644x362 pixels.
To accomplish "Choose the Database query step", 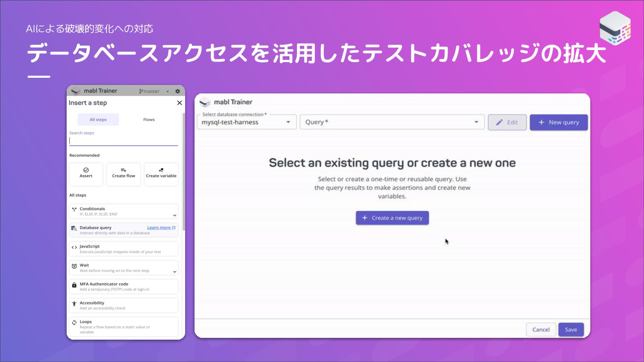I will coord(123,230).
